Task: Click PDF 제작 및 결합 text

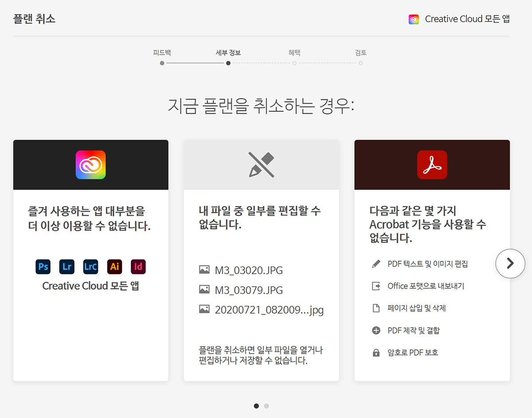Action: tap(414, 331)
